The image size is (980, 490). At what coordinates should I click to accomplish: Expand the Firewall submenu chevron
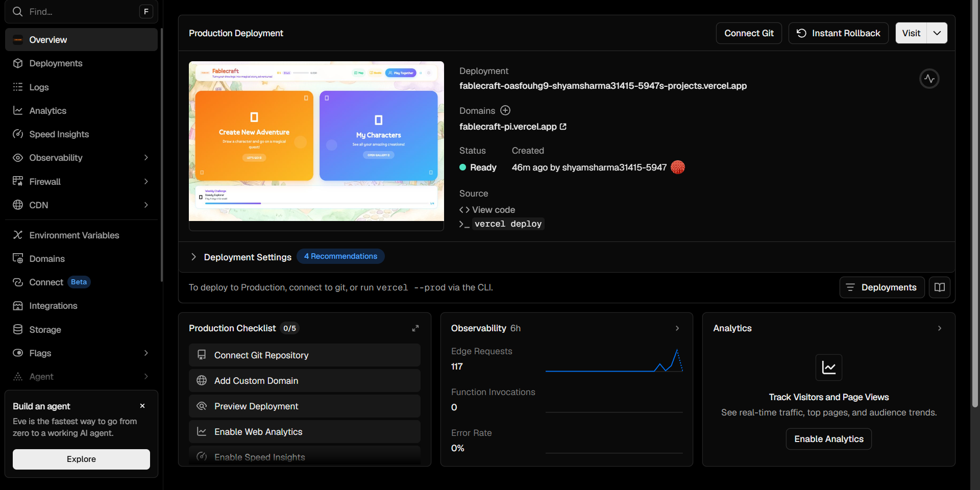(146, 181)
